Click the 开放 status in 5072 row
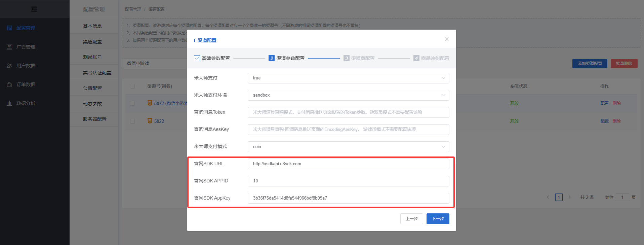644x245 pixels. (514, 103)
